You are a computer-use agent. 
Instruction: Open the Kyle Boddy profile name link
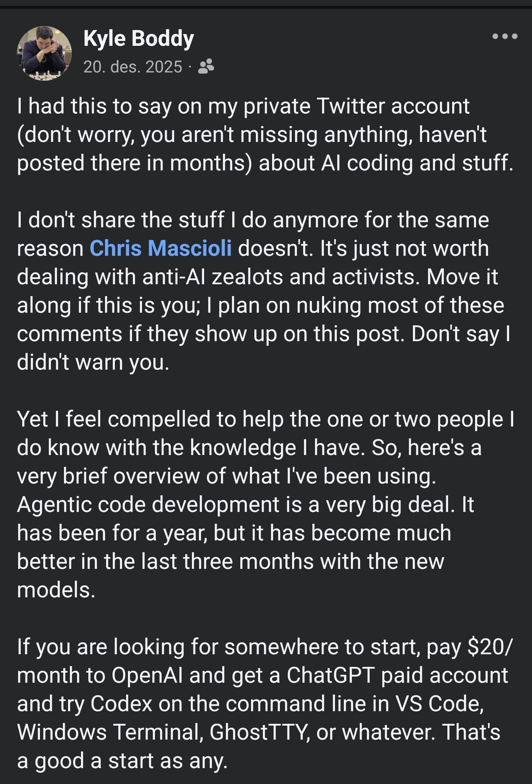click(138, 38)
